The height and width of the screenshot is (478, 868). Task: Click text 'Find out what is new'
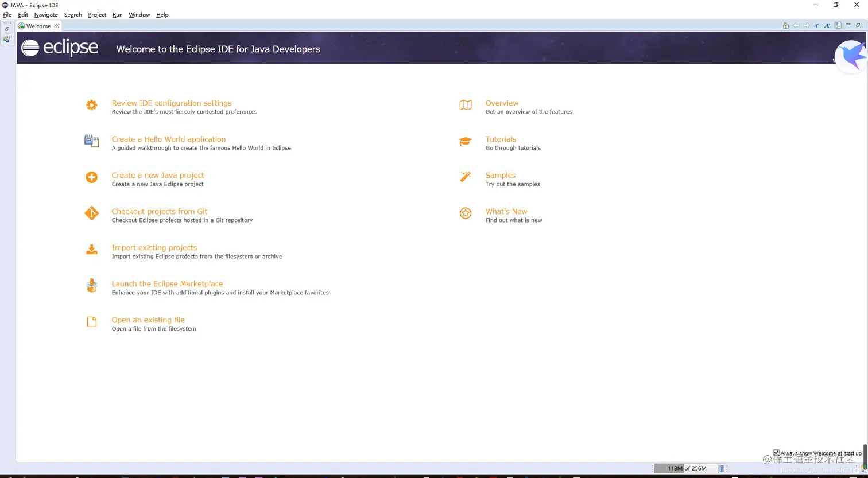point(514,220)
